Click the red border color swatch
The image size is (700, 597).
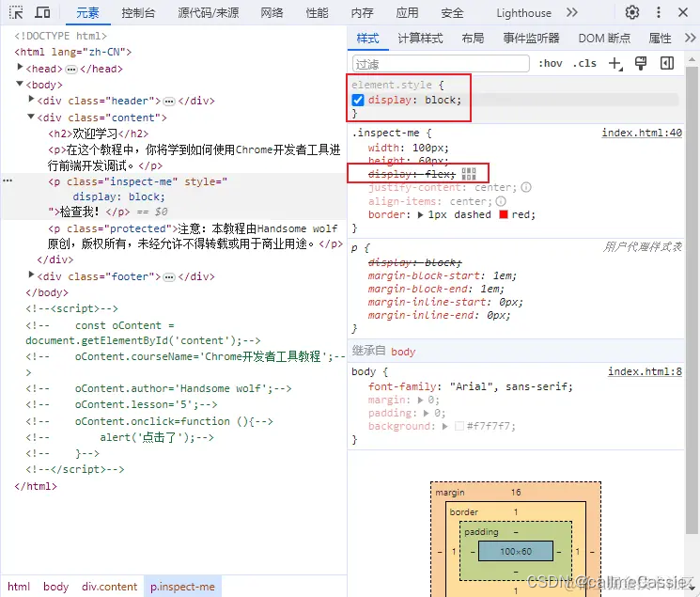[504, 214]
